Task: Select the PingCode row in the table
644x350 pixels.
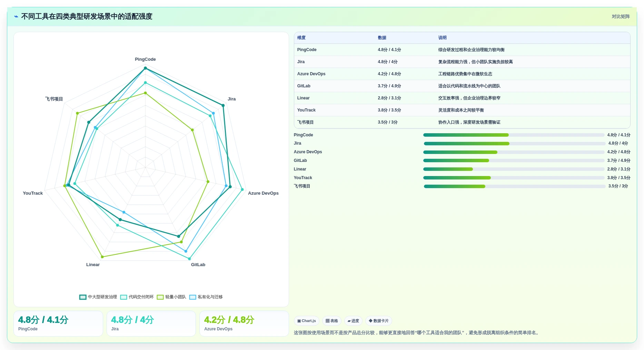Action: click(x=462, y=50)
